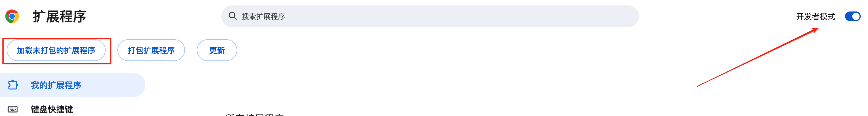Click the 打包扩展程序 button
This screenshot has width=868, height=116.
151,50
